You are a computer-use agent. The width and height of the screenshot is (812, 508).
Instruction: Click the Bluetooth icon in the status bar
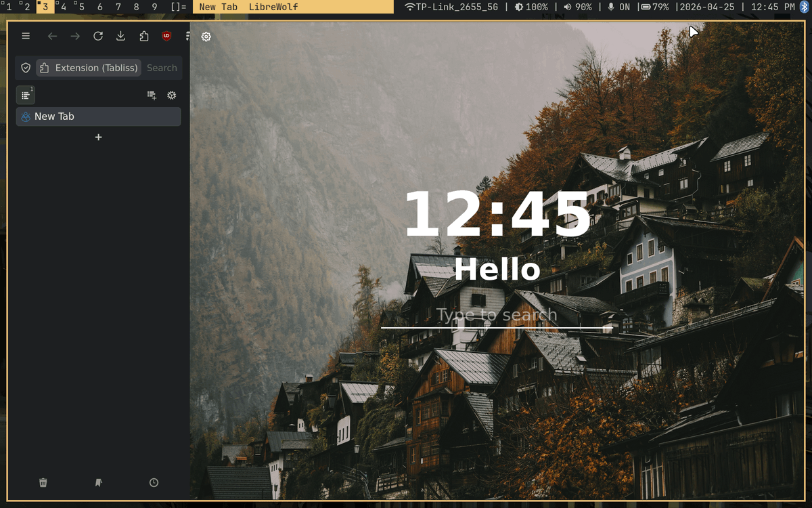[x=804, y=7]
